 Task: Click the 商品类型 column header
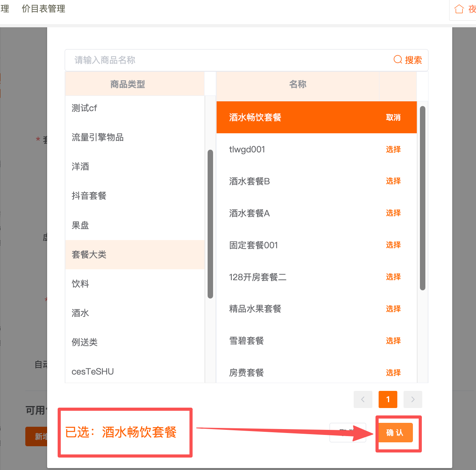(127, 84)
